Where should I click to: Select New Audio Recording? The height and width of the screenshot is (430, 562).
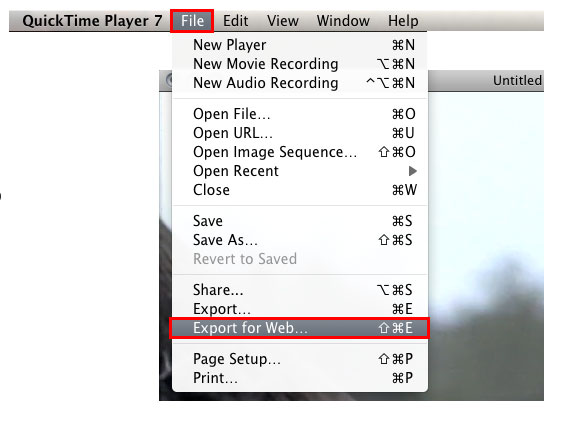click(300, 83)
